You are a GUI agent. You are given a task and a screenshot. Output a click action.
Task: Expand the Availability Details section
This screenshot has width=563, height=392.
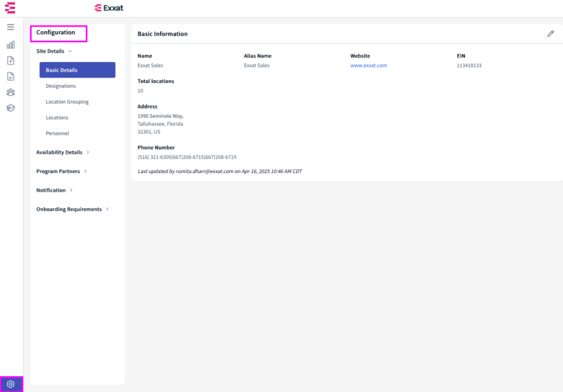click(63, 152)
